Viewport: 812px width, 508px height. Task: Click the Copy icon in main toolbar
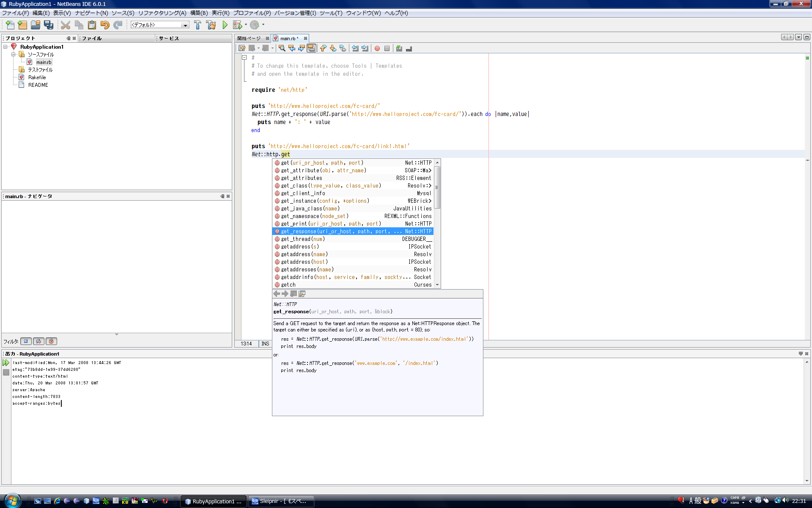tap(79, 25)
